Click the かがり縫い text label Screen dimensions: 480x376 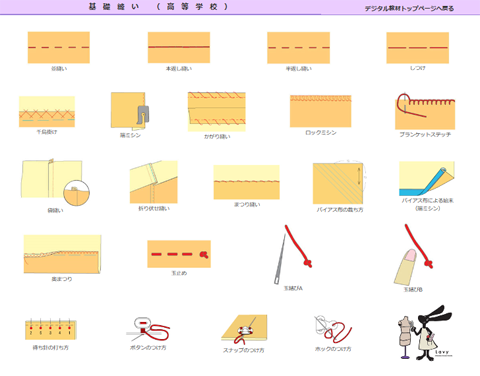point(217,137)
